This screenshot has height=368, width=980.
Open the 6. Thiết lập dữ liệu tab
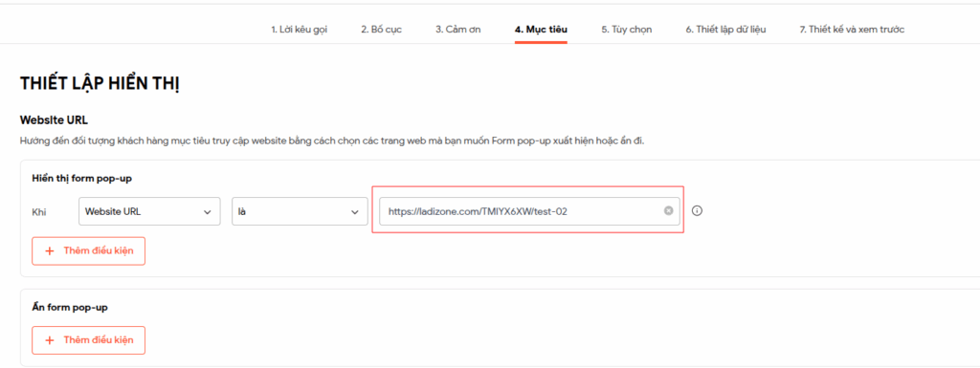pos(725,30)
